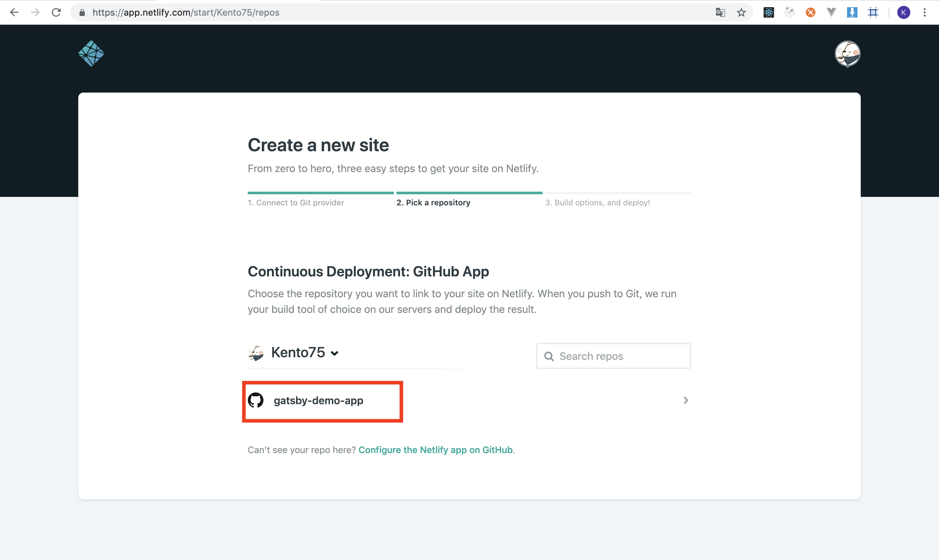The width and height of the screenshot is (939, 560).
Task: Go to step 1 Connect to Git provider
Action: click(x=295, y=203)
